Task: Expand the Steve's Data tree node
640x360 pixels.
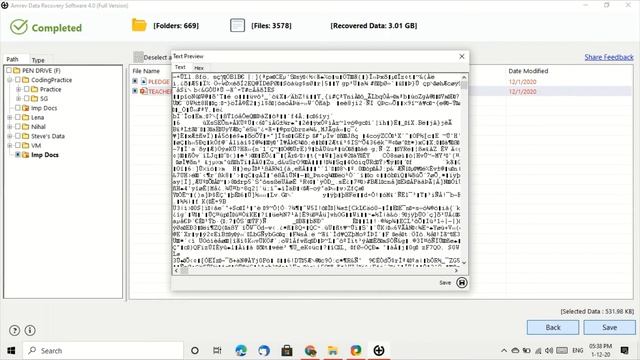Action: [10, 136]
